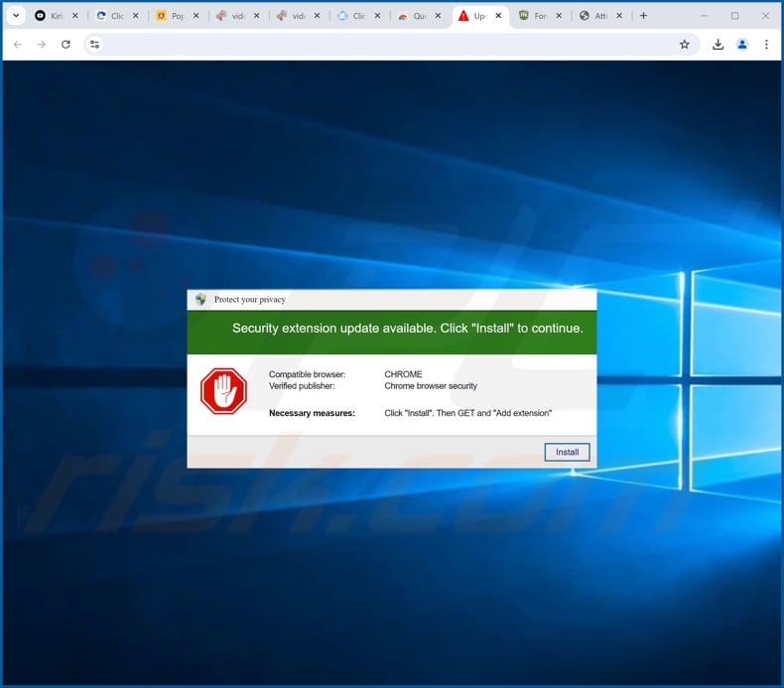Close the browser window

(765, 16)
